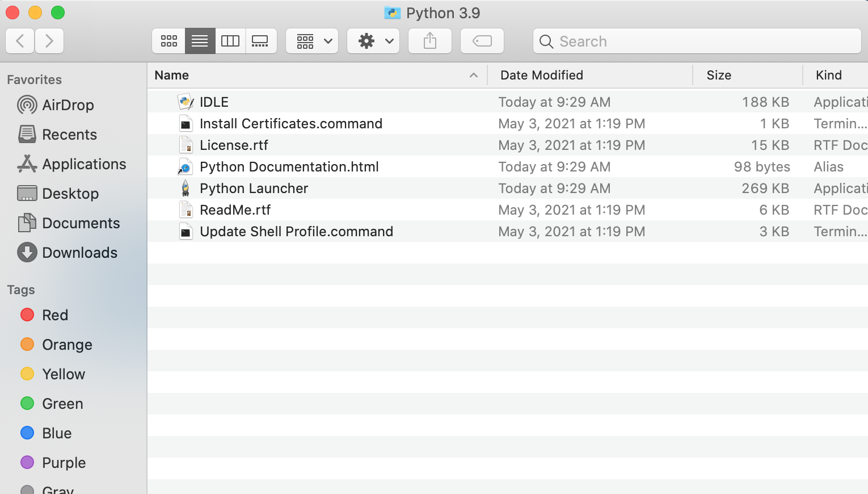Select the Python Launcher rocket icon

pyautogui.click(x=186, y=189)
